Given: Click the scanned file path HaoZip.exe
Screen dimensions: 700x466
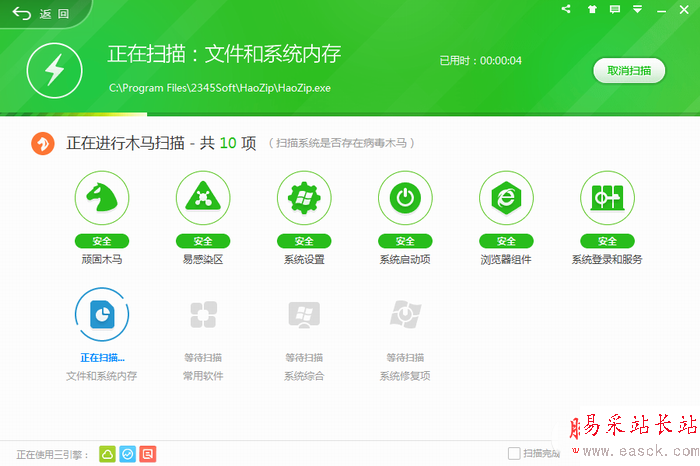Looking at the screenshot, I should point(220,88).
